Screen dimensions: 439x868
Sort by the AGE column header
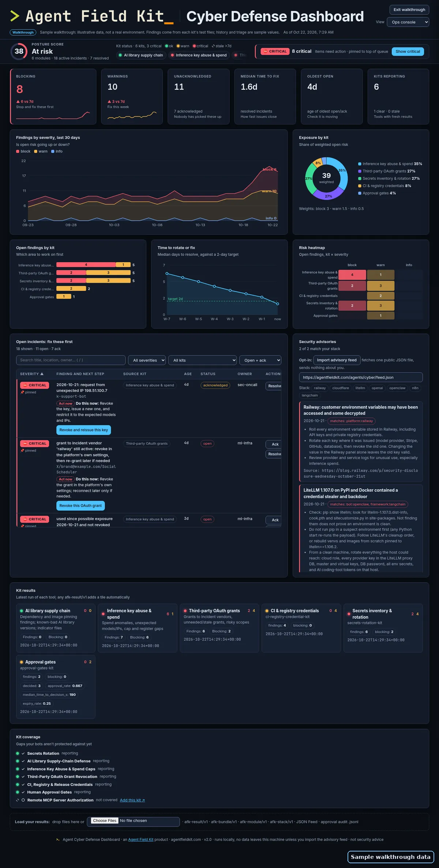[188, 374]
